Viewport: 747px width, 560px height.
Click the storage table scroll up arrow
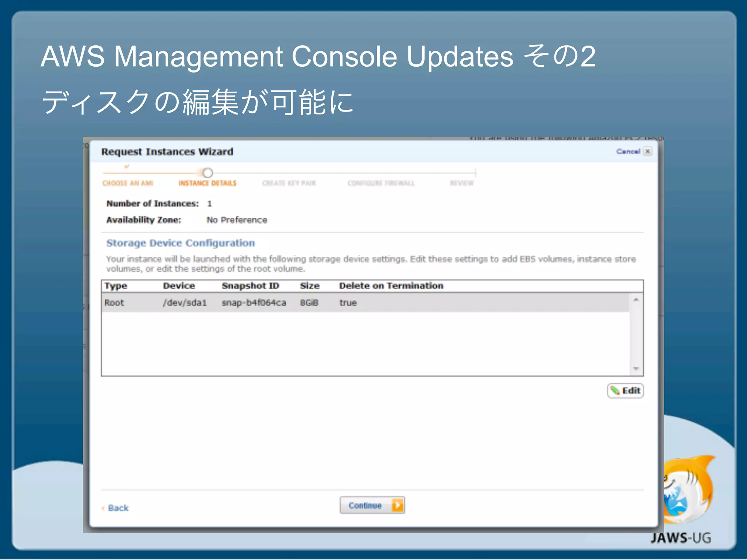tap(636, 300)
